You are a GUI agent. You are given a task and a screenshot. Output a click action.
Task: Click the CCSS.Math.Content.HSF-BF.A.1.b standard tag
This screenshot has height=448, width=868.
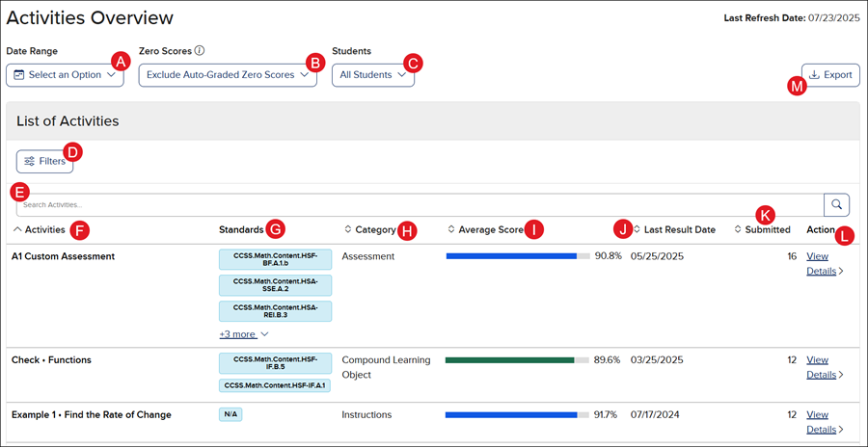(275, 258)
